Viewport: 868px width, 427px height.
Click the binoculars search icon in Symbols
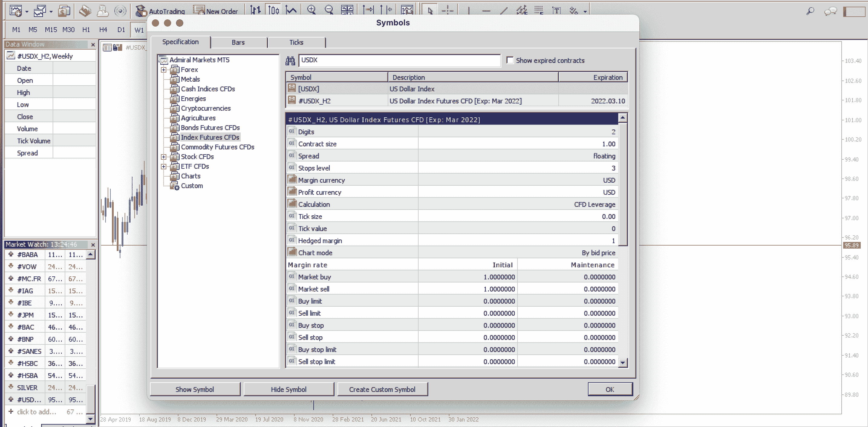point(290,60)
